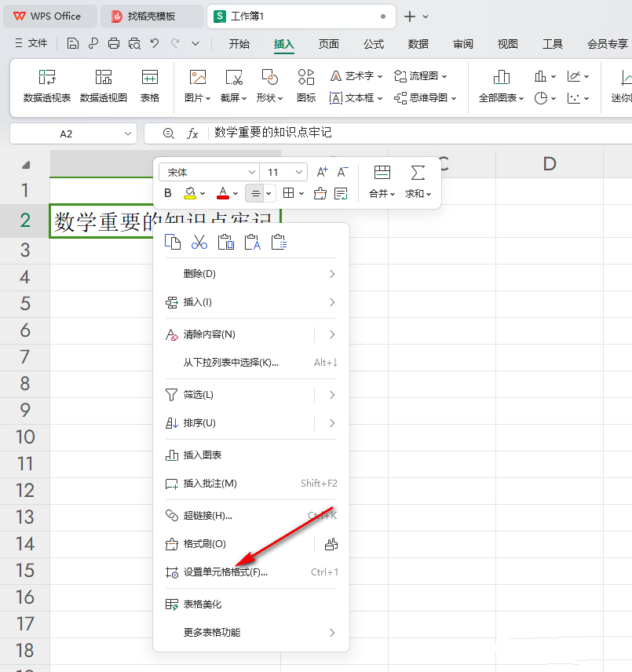Increase font size in mini toolbar

[322, 172]
